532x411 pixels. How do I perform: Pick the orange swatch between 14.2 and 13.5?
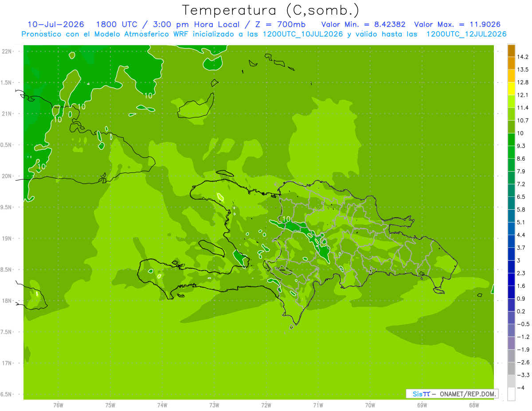coord(511,63)
